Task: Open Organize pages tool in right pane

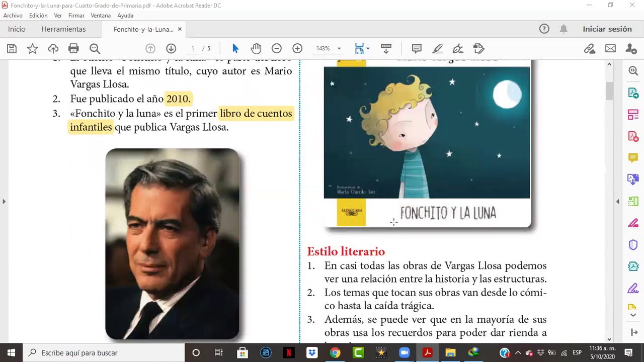Action: (x=633, y=115)
